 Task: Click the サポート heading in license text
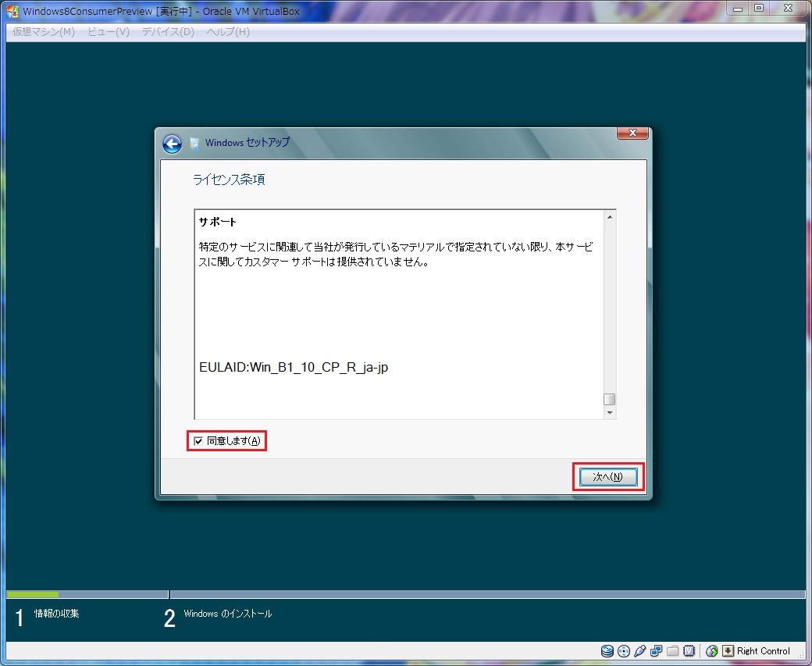click(x=218, y=223)
